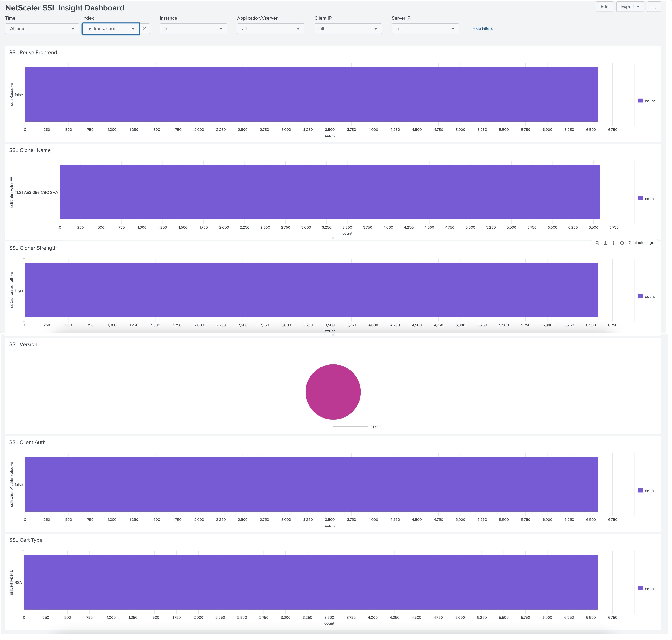Click the RSA cert type bar
672x640 pixels.
pyautogui.click(x=311, y=582)
